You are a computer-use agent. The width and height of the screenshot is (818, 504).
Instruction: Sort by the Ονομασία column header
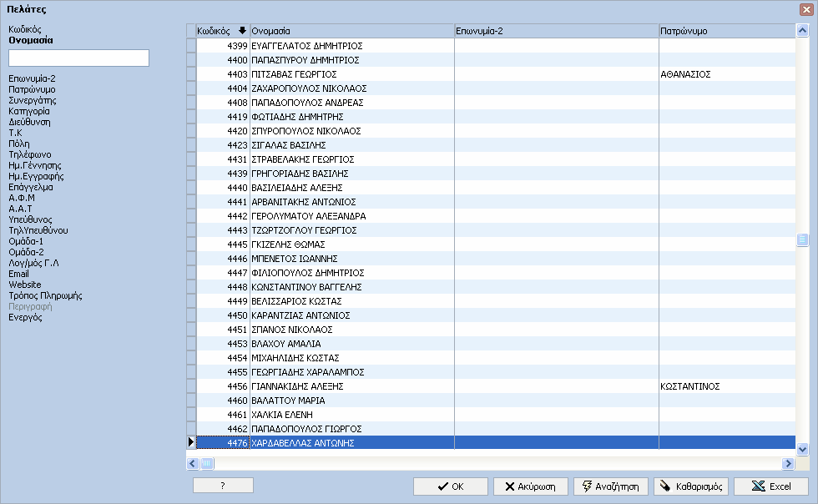352,31
